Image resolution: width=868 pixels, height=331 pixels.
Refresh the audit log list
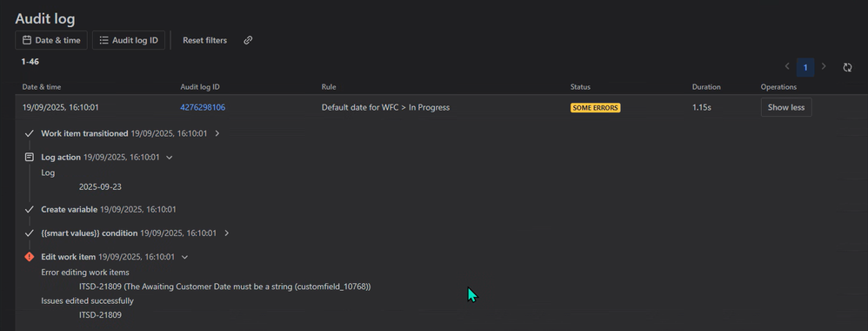(847, 67)
